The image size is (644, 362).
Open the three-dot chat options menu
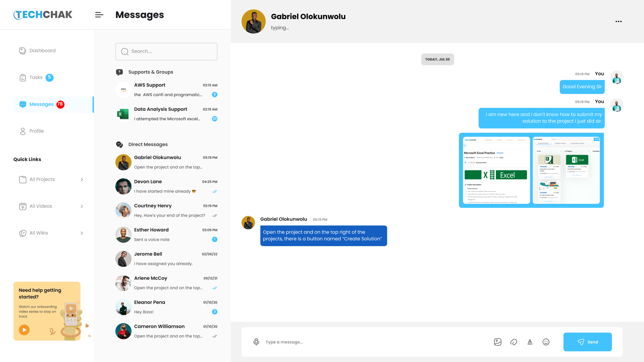coord(618,21)
